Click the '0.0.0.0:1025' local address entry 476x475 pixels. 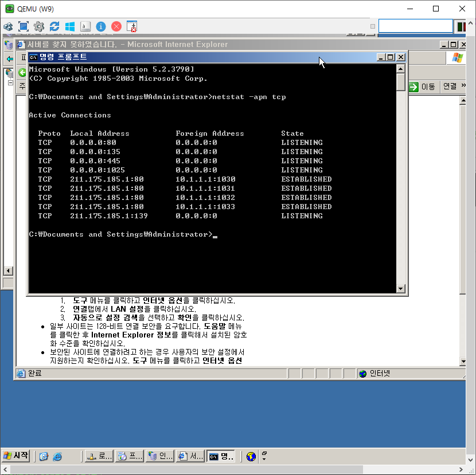point(97,170)
